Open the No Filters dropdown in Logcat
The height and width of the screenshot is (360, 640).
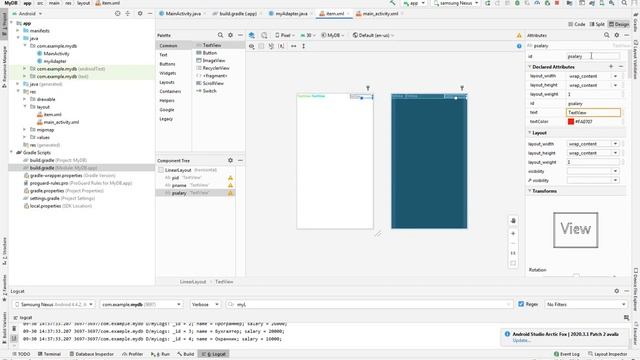coord(585,304)
